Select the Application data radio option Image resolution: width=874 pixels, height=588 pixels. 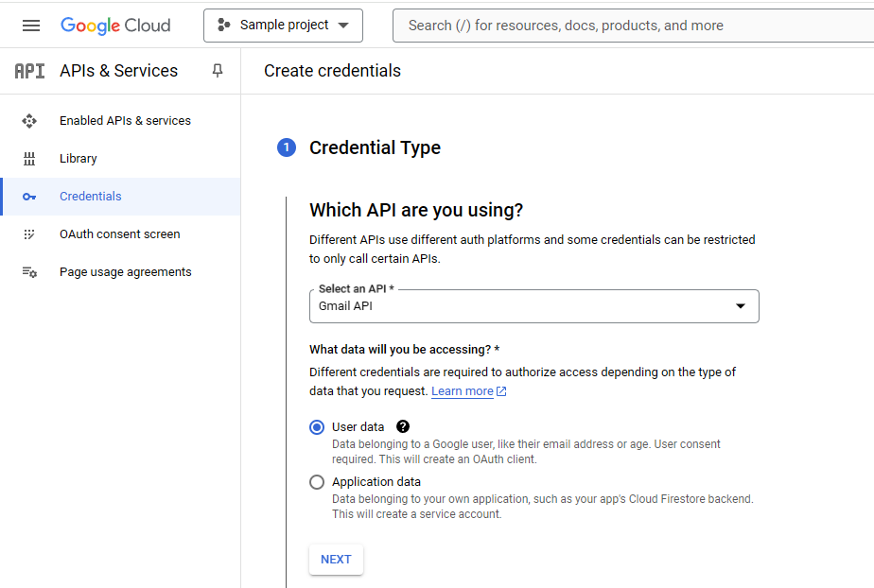(317, 482)
